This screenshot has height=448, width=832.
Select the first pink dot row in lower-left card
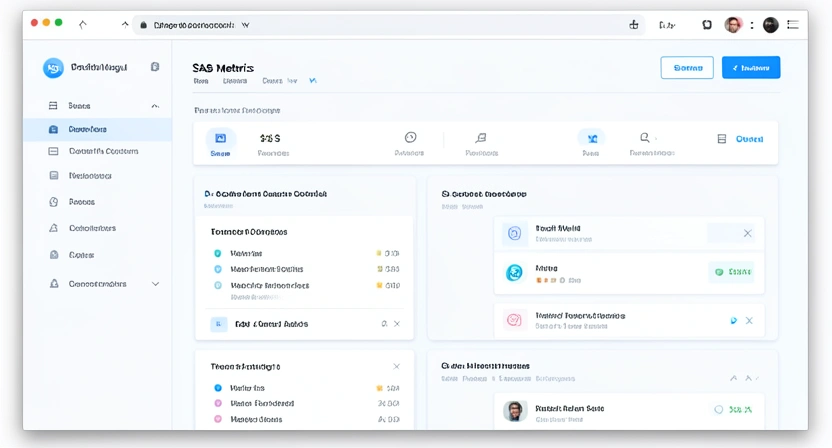tap(305, 403)
